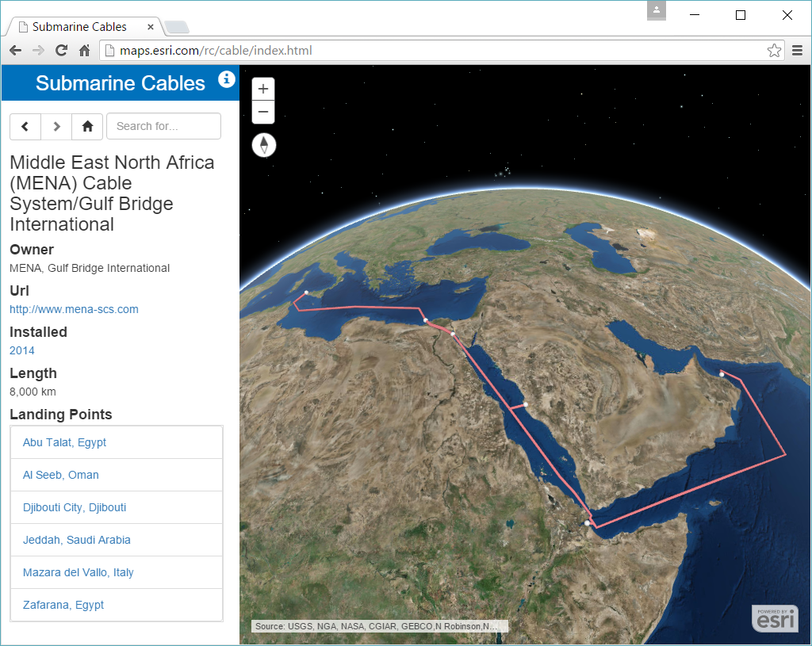This screenshot has height=646, width=812.
Task: Open Chrome user profile button
Action: pyautogui.click(x=656, y=10)
